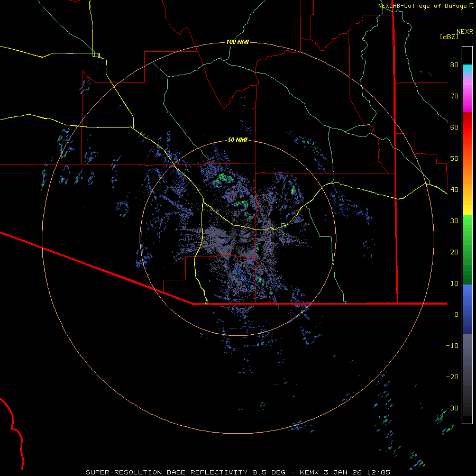Click the radar product caption at the bottom

(x=237, y=472)
